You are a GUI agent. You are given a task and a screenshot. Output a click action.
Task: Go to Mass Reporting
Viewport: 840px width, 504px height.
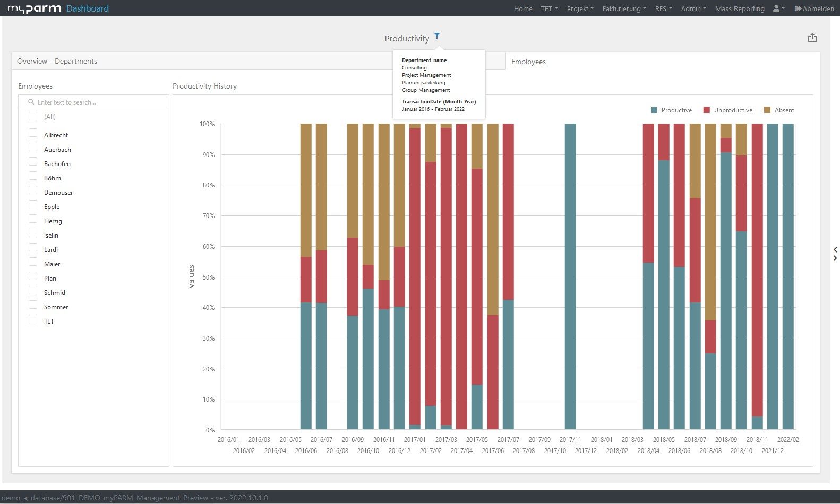pyautogui.click(x=740, y=8)
